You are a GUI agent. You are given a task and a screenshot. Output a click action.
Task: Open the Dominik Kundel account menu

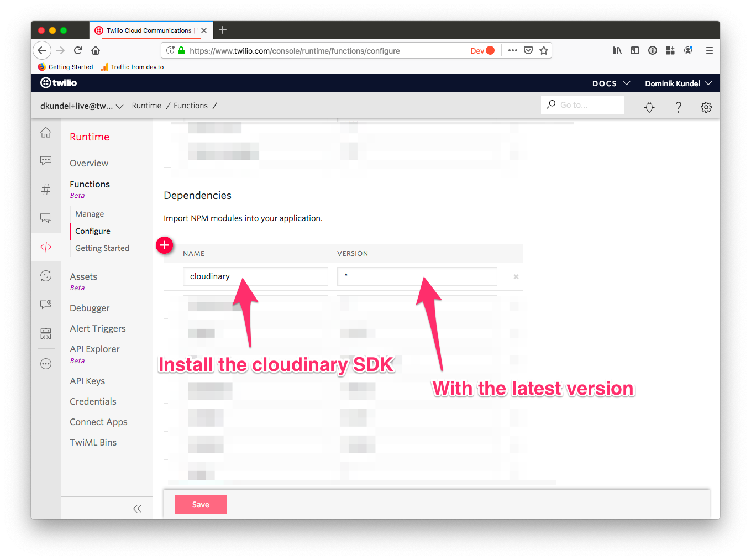click(x=678, y=83)
